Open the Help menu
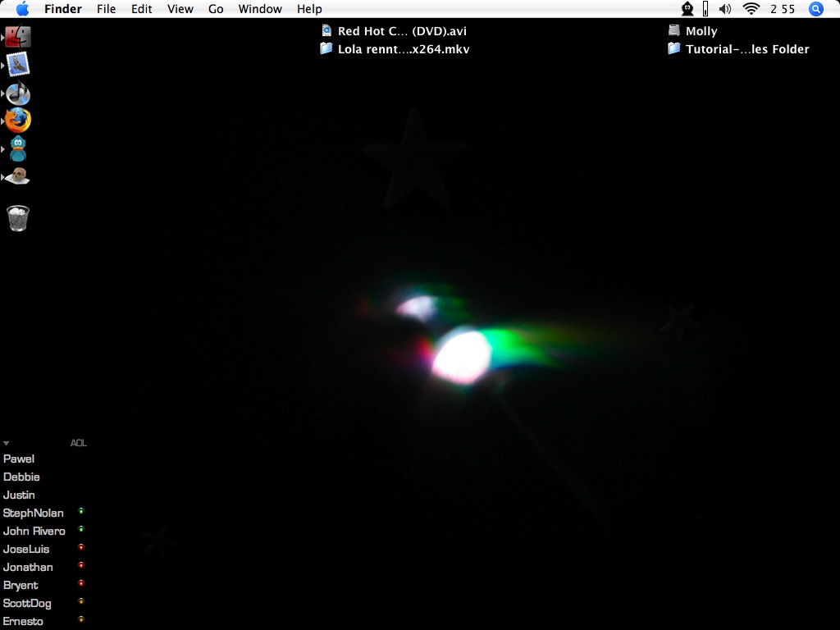Screen dimensions: 840x630 click(x=309, y=9)
